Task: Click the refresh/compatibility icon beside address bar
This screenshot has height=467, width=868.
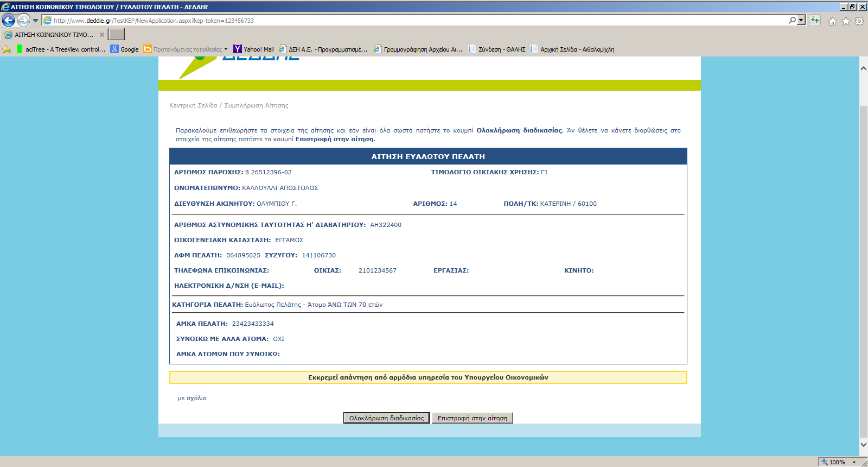Action: tap(815, 21)
